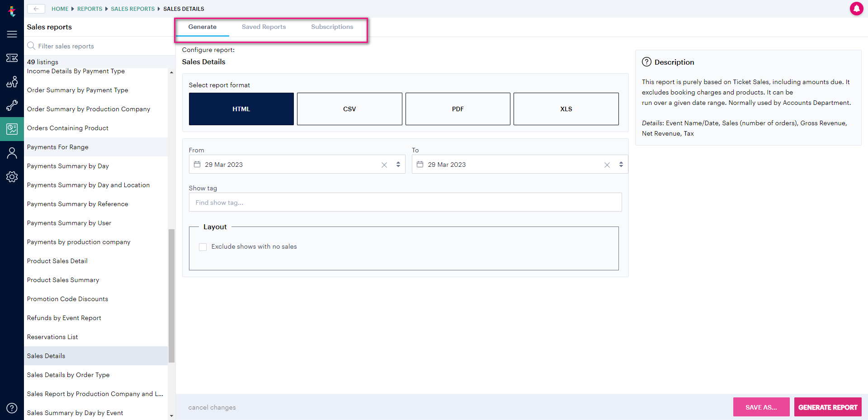Open the ticketing icon in the sidebar
The height and width of the screenshot is (420, 868).
(x=12, y=58)
